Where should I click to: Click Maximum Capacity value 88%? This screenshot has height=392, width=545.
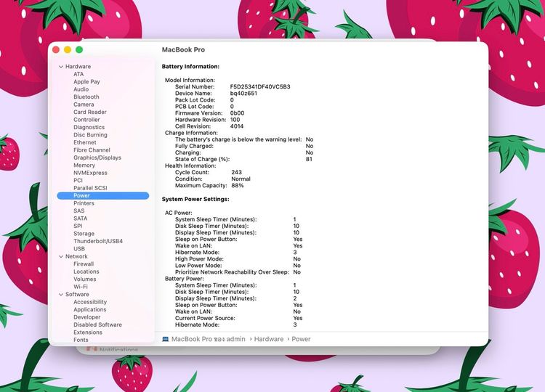point(238,186)
